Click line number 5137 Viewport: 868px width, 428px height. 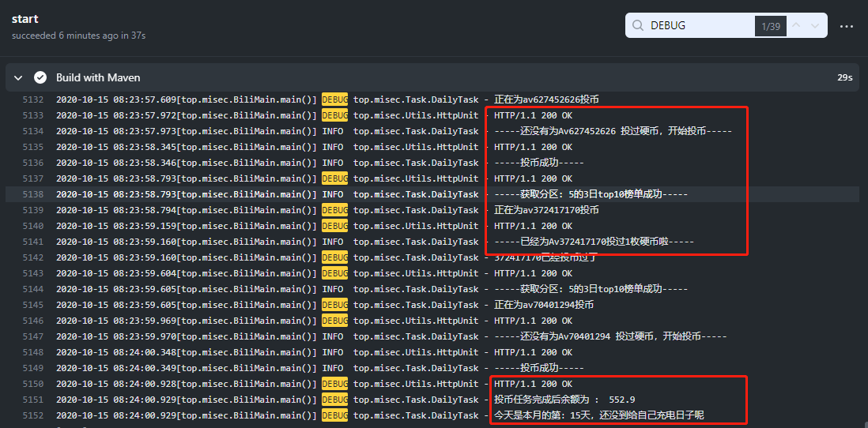pyautogui.click(x=32, y=178)
